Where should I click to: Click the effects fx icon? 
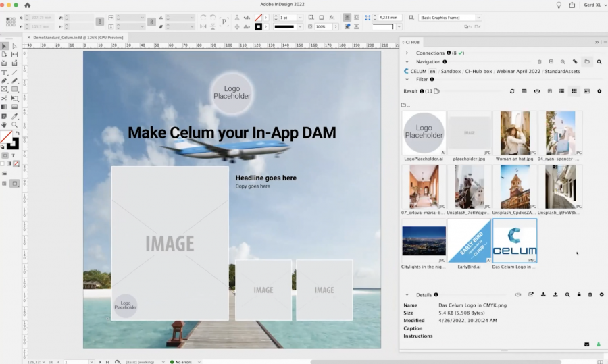click(x=332, y=18)
